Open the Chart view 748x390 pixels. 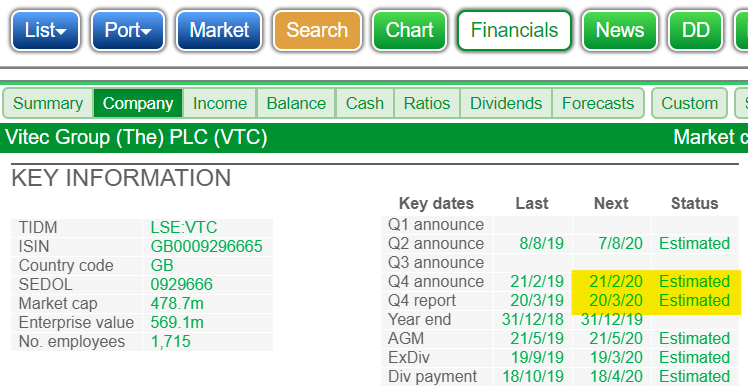pos(409,31)
